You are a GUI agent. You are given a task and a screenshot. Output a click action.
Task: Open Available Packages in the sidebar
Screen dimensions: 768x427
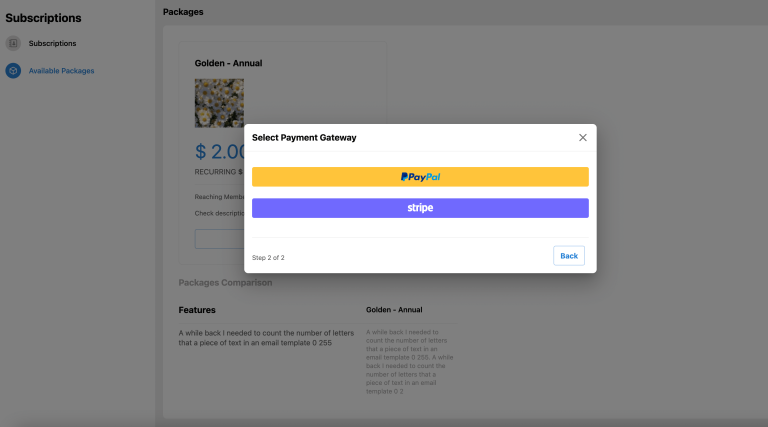(61, 71)
